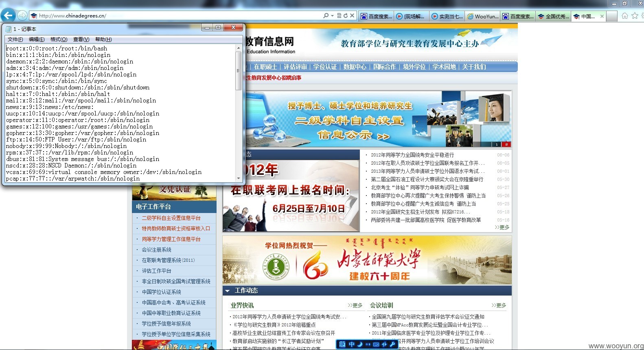Switch to the 全国优秀... tab

553,16
